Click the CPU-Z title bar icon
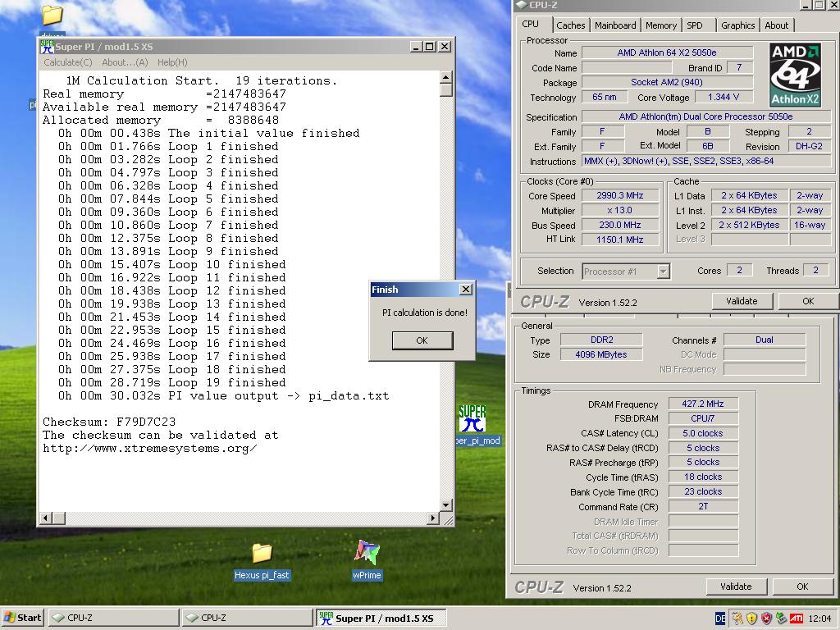 pyautogui.click(x=521, y=5)
